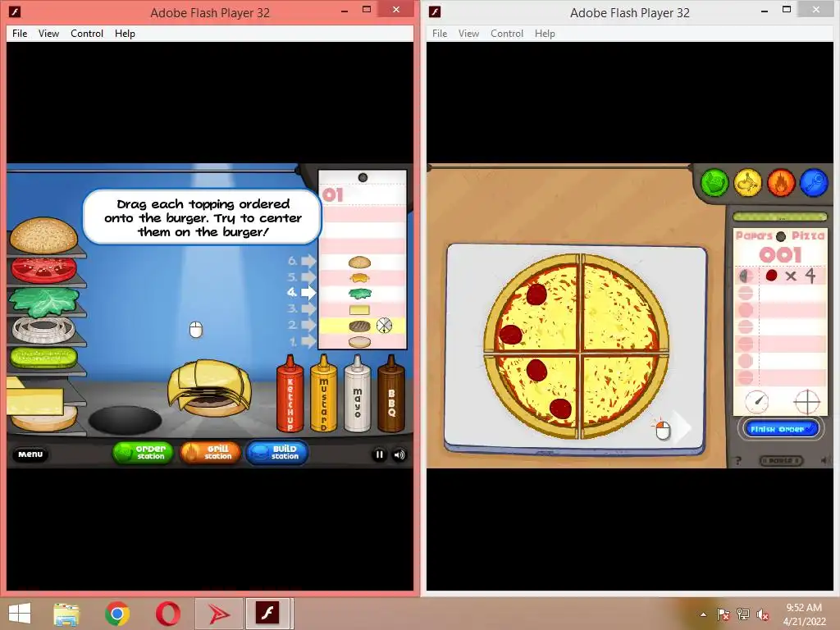The height and width of the screenshot is (630, 840).
Task: Click the burger being built on the counter
Action: pyautogui.click(x=209, y=388)
